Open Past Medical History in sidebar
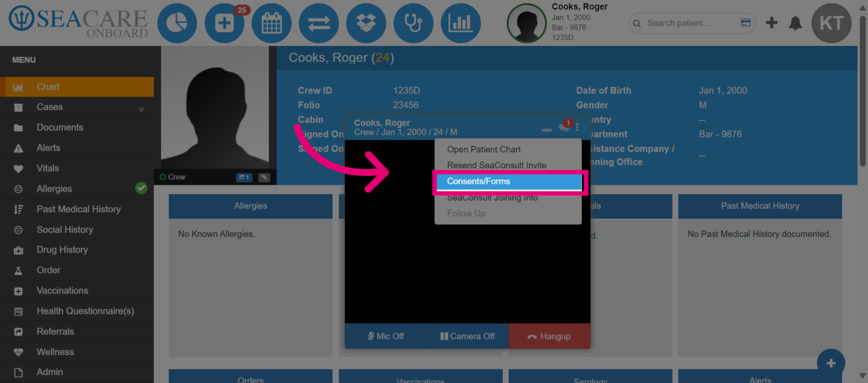Screen dimensions: 868x383 point(77,209)
